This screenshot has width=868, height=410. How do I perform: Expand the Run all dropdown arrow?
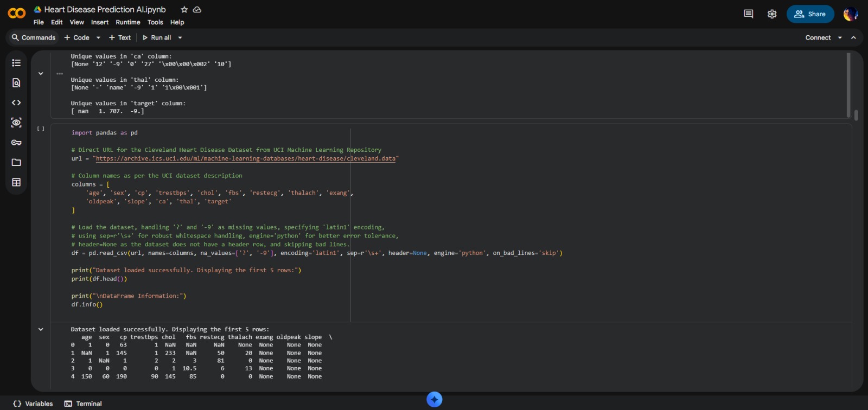click(x=180, y=38)
